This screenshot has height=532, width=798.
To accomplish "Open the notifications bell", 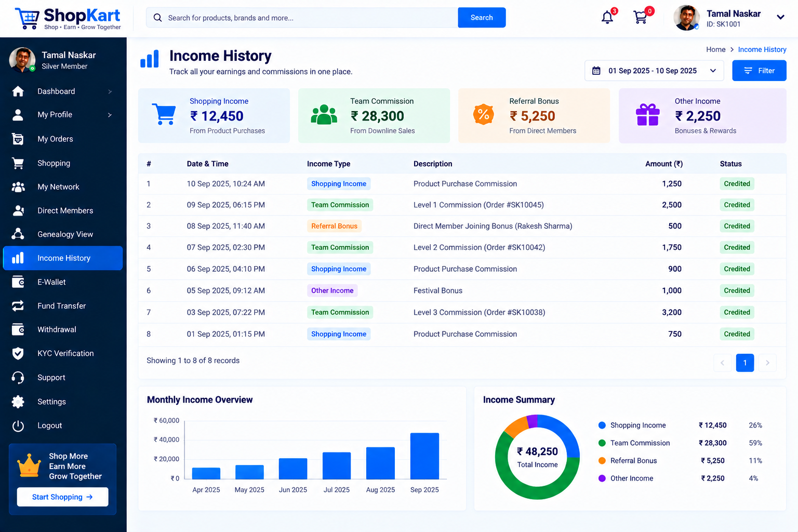I will [x=607, y=17].
